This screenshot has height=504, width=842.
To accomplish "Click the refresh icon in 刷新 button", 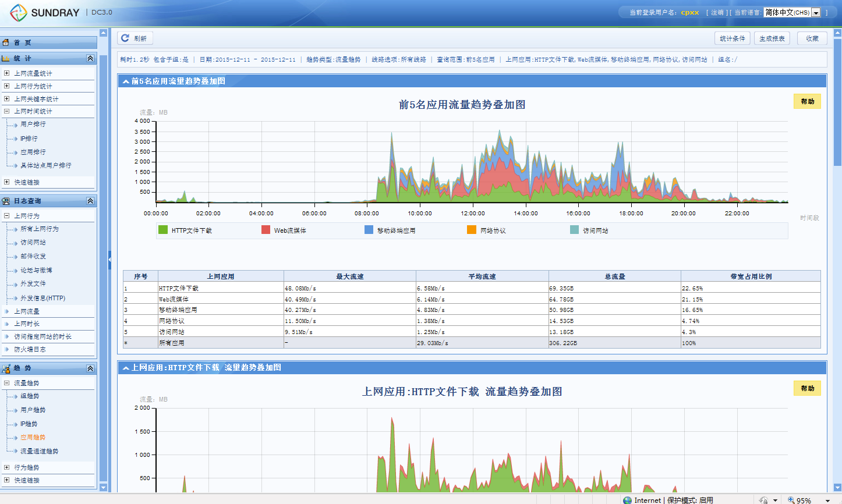I will (x=125, y=38).
